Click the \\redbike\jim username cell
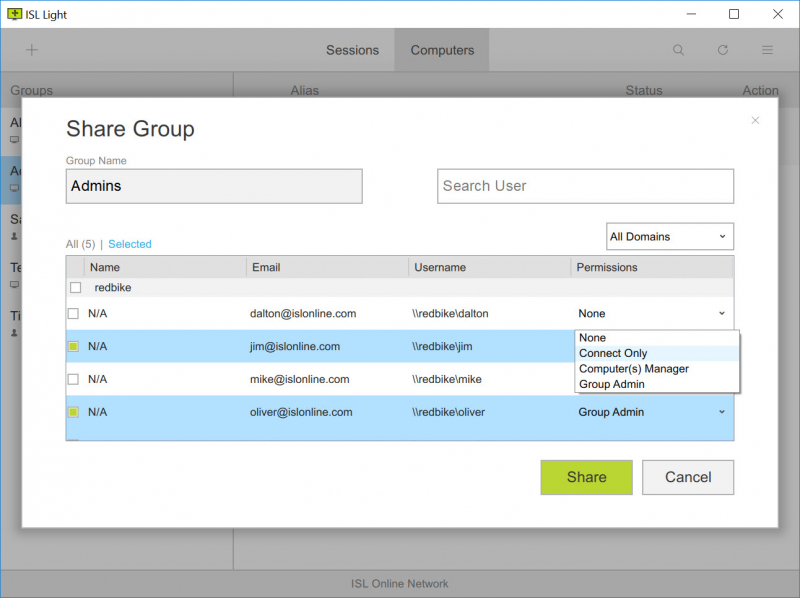 tap(442, 346)
